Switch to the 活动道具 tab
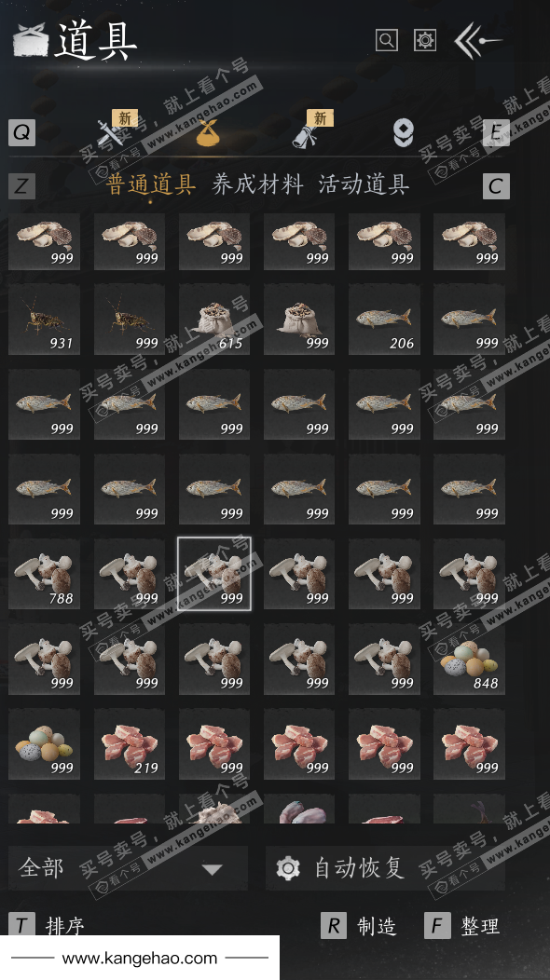550x980 pixels. pos(364,184)
